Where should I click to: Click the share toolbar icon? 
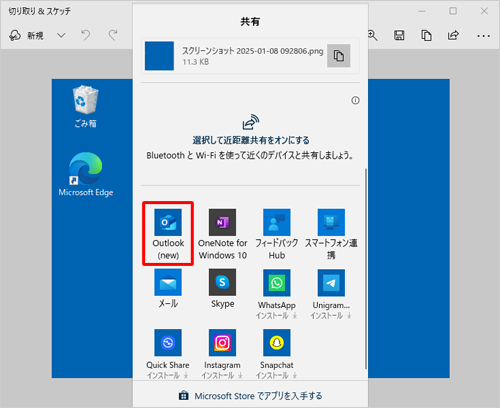click(x=453, y=35)
